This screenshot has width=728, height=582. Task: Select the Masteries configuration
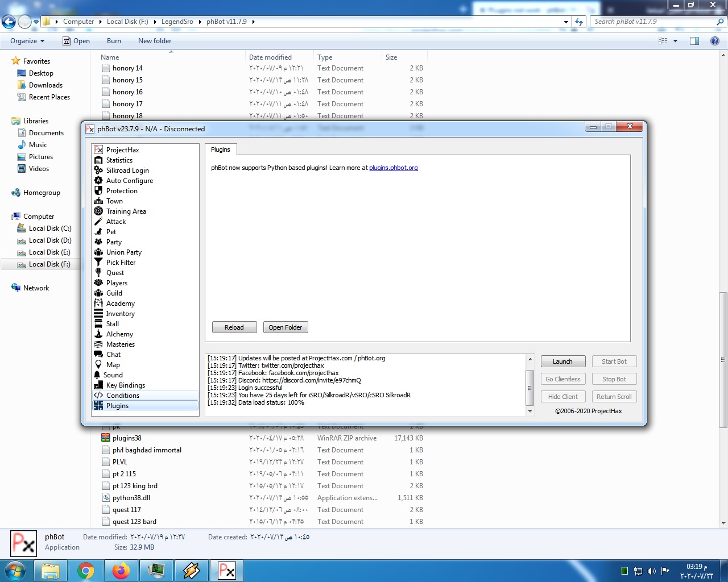[120, 344]
